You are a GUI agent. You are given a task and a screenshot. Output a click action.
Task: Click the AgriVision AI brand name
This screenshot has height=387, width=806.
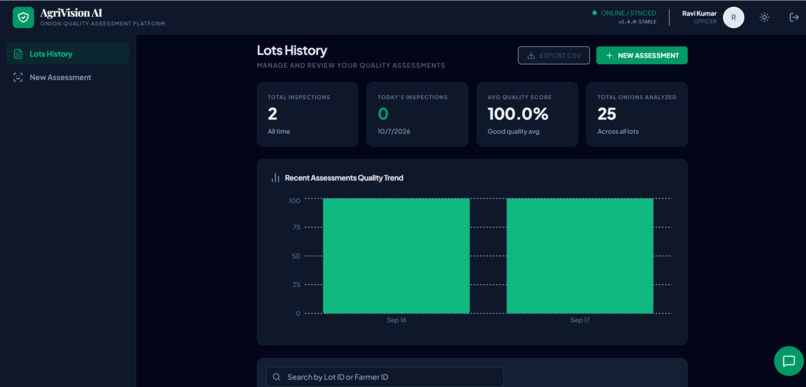[71, 13]
